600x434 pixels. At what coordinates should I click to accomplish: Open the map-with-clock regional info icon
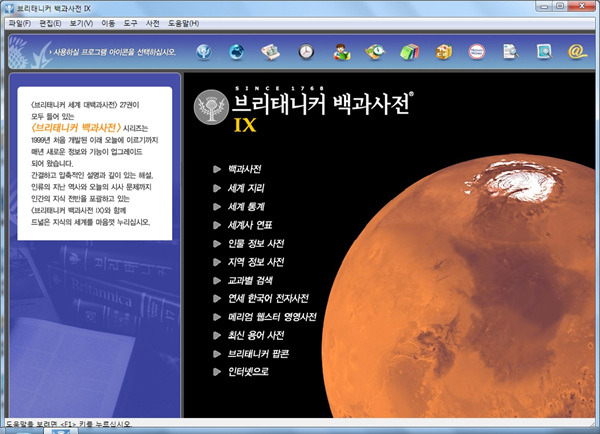click(375, 52)
